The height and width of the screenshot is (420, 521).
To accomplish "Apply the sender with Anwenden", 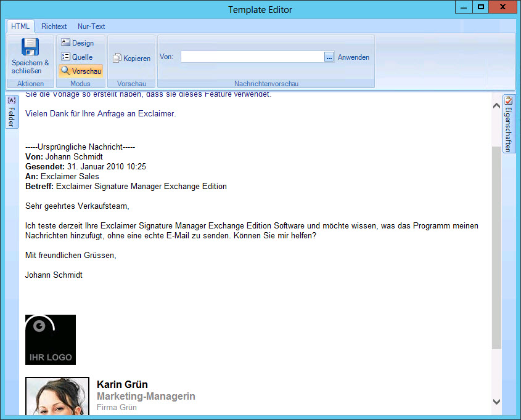I will (353, 57).
